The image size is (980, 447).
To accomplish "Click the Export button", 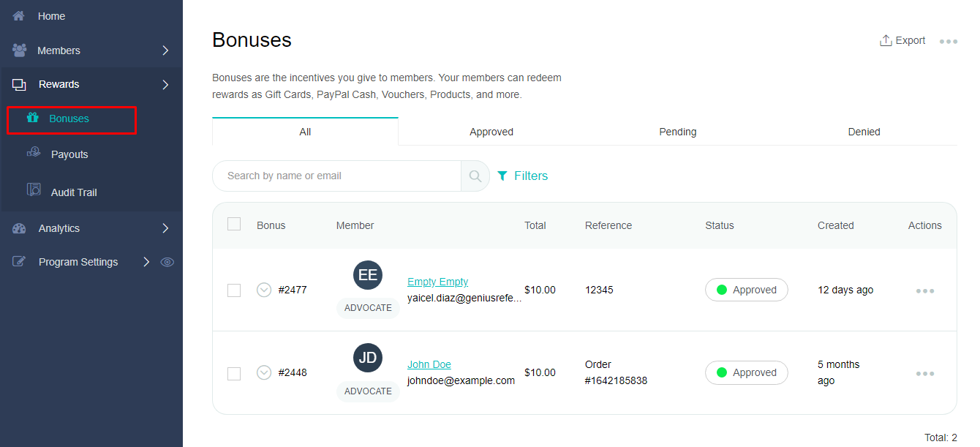I will click(902, 40).
